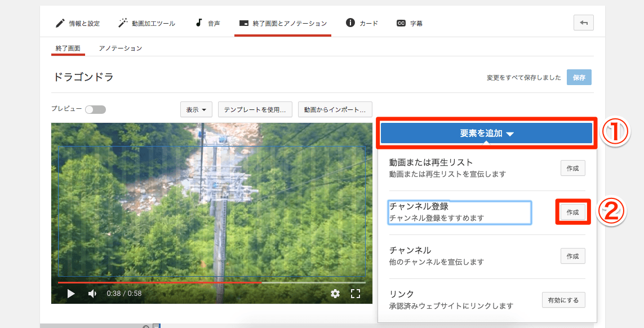The image size is (644, 328).
Task: Open 動画加工ツール magic wand tab
Action: [x=146, y=24]
